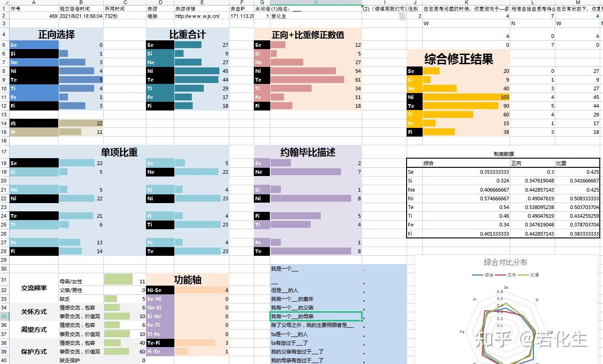603x364 pixels.
Task: Click the cell '序号'
Action: pos(34,9)
